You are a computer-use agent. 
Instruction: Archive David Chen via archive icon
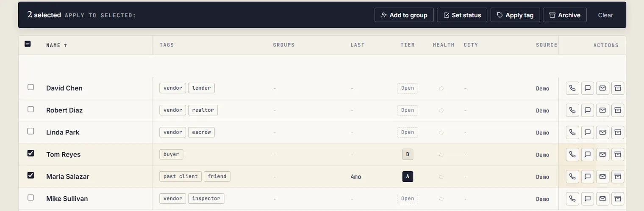[x=618, y=88]
